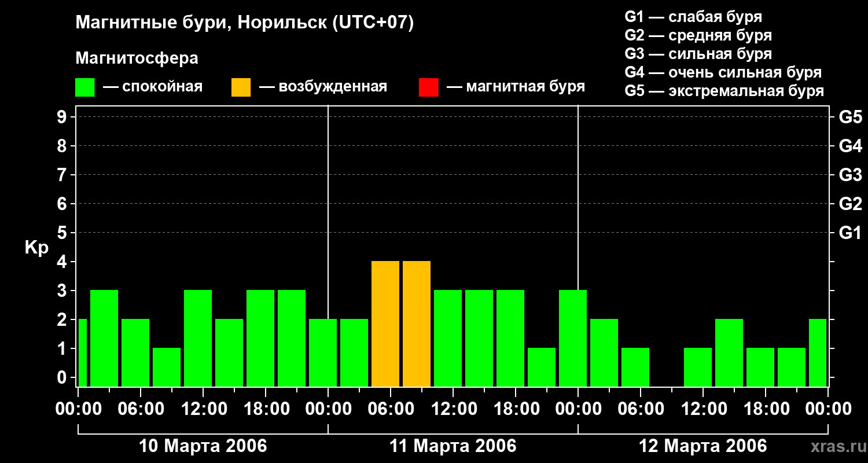The height and width of the screenshot is (463, 868).
Task: Click the G5 label on the right axis
Action: point(850,117)
